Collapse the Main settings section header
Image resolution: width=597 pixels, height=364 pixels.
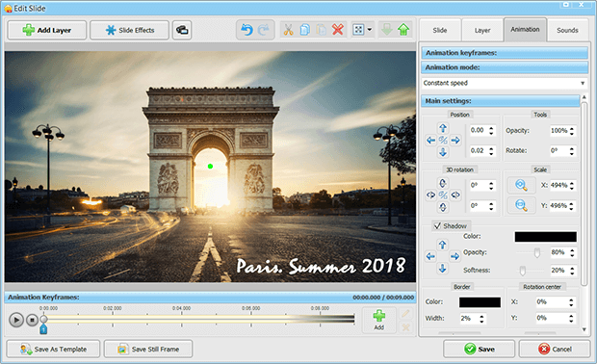click(501, 101)
